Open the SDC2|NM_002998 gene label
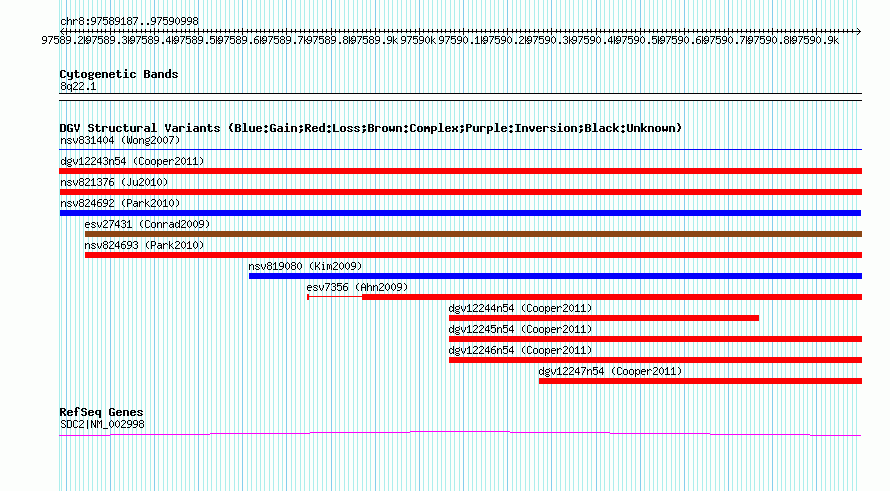The width and height of the screenshot is (890, 491). pyautogui.click(x=102, y=425)
